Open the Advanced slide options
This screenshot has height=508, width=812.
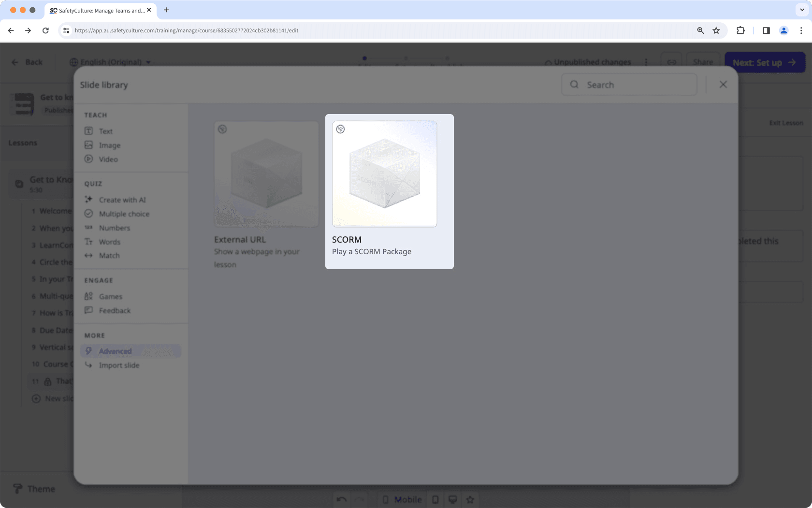coord(116,351)
